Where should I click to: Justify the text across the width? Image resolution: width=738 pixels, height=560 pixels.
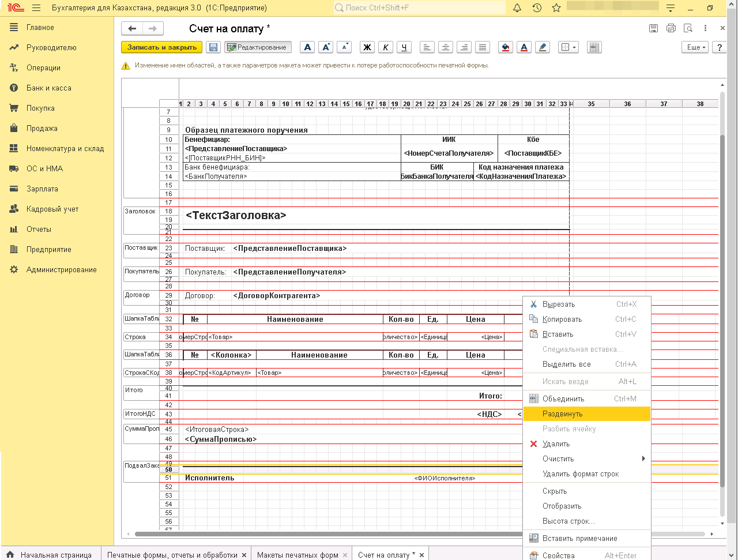pos(483,47)
